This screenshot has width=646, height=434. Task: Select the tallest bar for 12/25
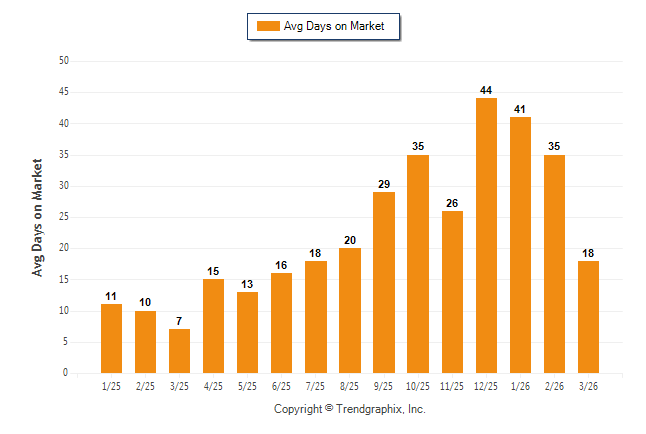click(x=486, y=235)
